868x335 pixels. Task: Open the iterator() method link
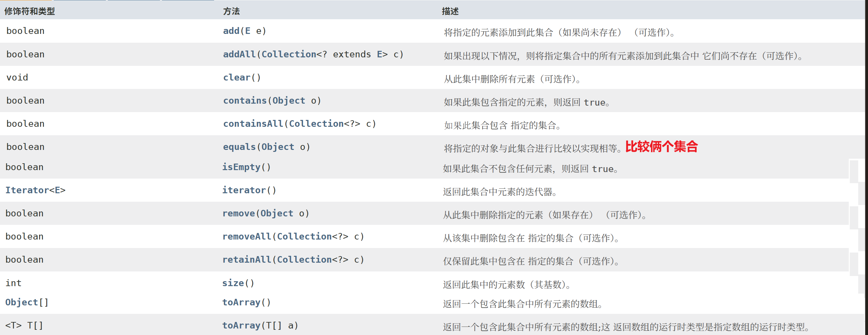pyautogui.click(x=244, y=190)
